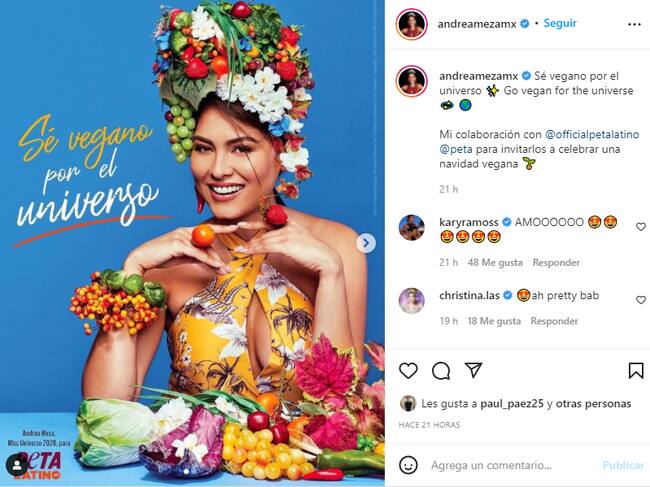650x487 pixels.
Task: Like the post with the heart icon
Action: click(408, 371)
